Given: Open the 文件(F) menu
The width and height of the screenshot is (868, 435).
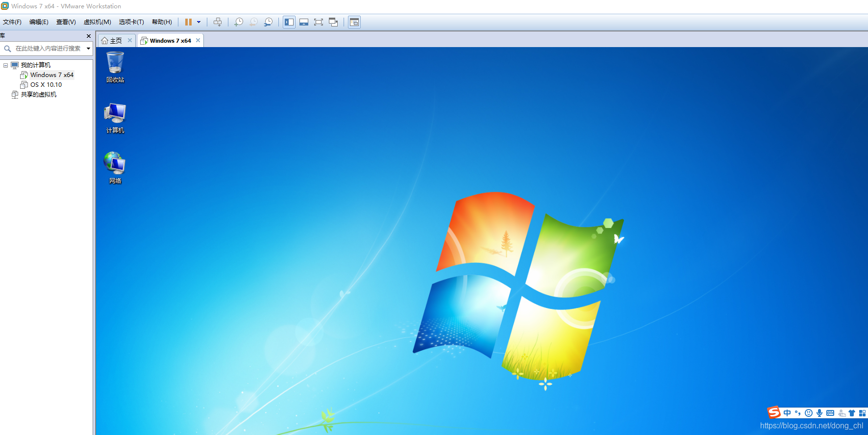Looking at the screenshot, I should click(x=12, y=22).
